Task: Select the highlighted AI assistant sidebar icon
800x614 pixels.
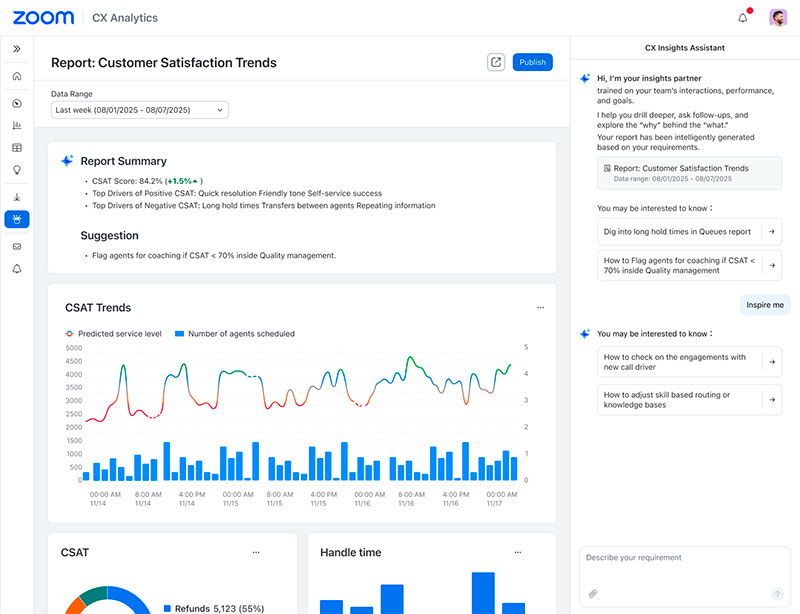Action: pyautogui.click(x=16, y=219)
